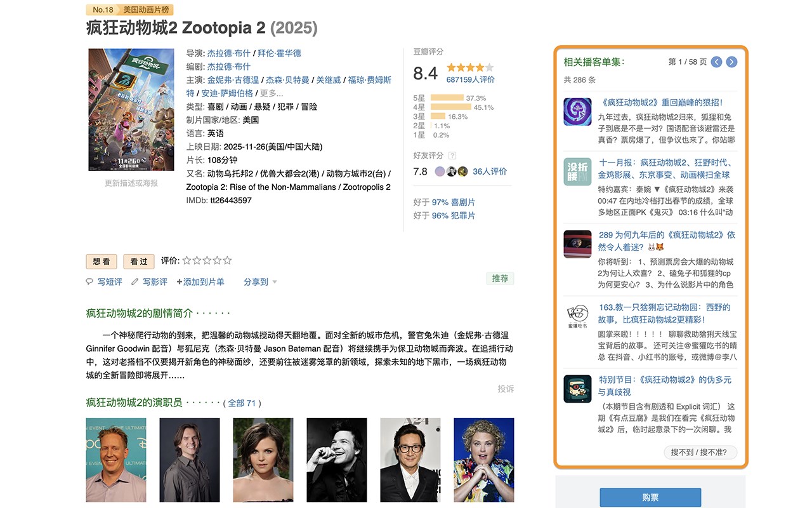The width and height of the screenshot is (812, 508).
Task: Click 添加到片单 link
Action: pos(200,282)
